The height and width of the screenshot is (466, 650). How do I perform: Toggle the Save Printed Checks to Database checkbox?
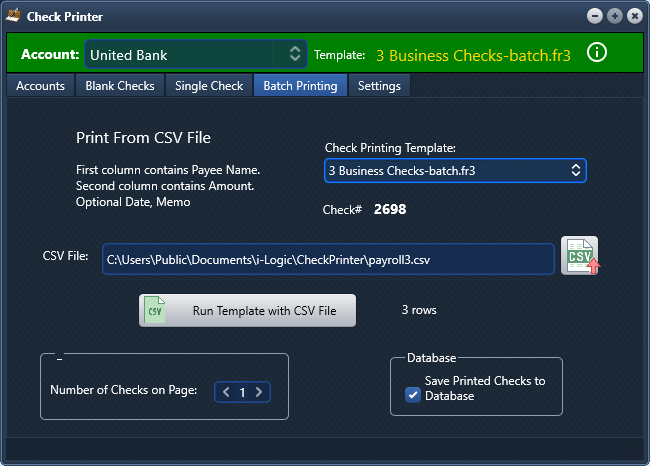click(x=412, y=395)
